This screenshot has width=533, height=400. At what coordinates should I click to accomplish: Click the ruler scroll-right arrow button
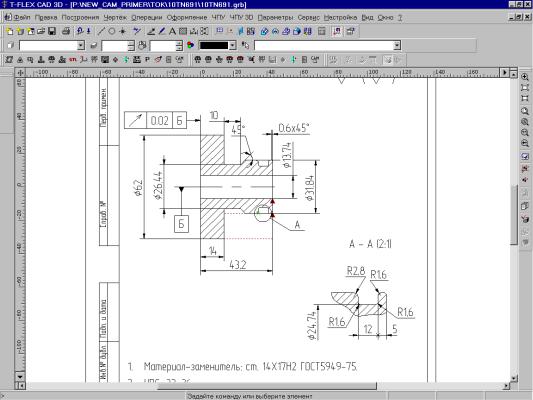(x=504, y=72)
